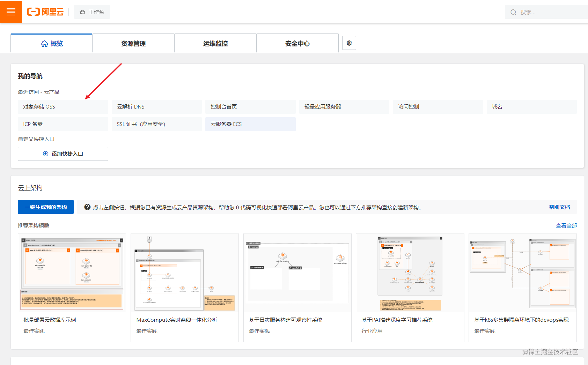Click the 基于日志服务构建可观察性系统 title text

[x=286, y=320]
